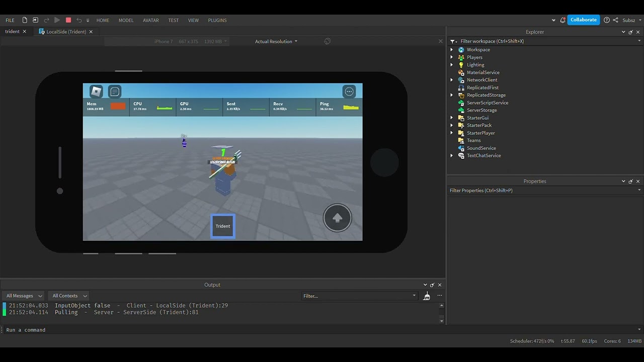
Task: Open the iPhone 7 device dropdown
Action: [191, 41]
